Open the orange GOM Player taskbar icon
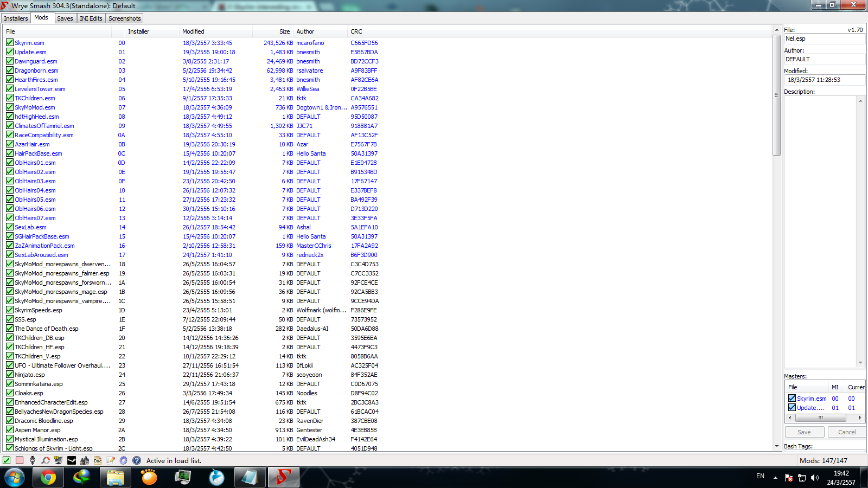 coord(149,478)
